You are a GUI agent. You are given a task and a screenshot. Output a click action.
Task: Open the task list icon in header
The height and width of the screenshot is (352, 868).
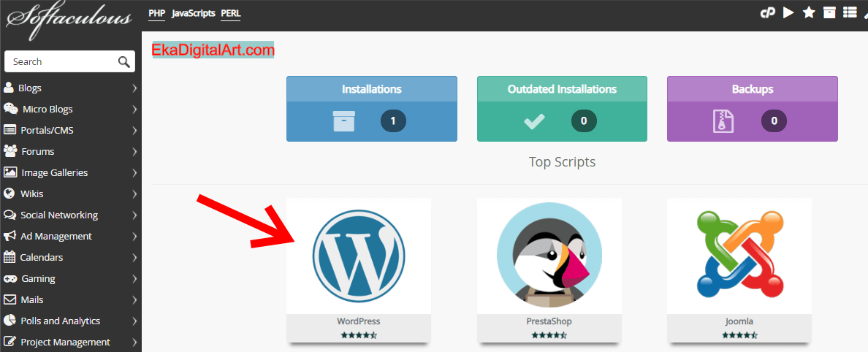point(850,13)
